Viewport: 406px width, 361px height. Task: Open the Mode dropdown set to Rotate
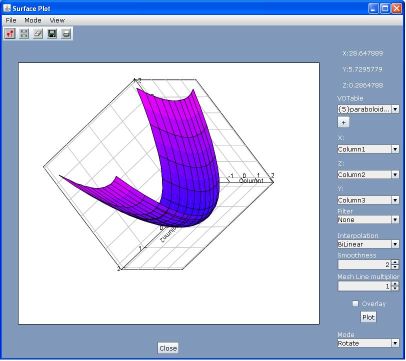pyautogui.click(x=368, y=343)
